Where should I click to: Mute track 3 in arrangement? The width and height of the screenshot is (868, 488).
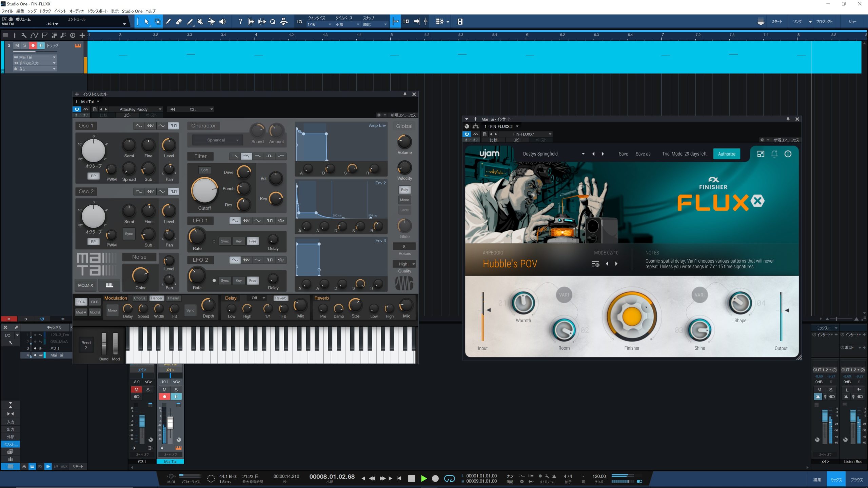pyautogui.click(x=17, y=45)
